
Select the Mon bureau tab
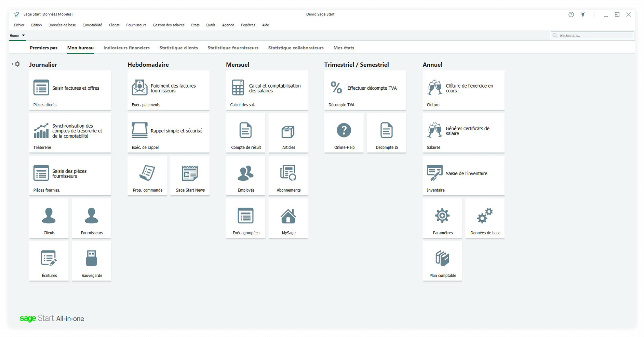[80, 48]
